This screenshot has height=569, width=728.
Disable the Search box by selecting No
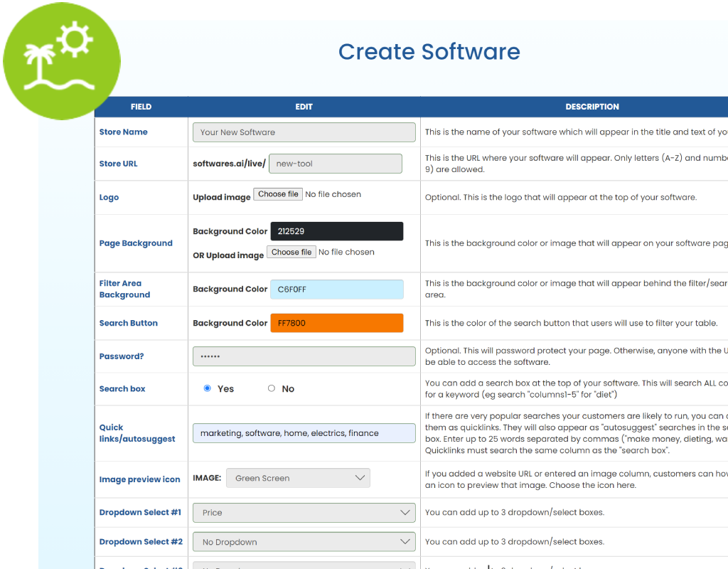click(271, 388)
